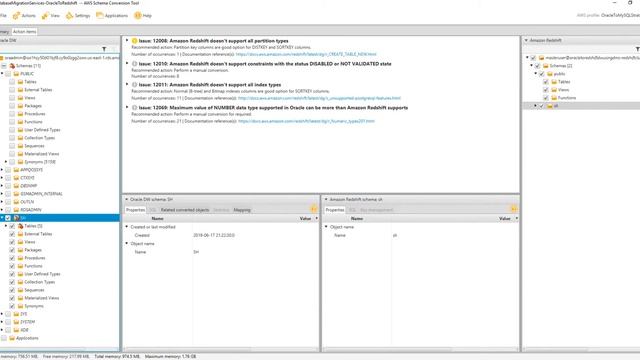Open CREATE_TABLE_NEW documentation link

click(x=306, y=54)
